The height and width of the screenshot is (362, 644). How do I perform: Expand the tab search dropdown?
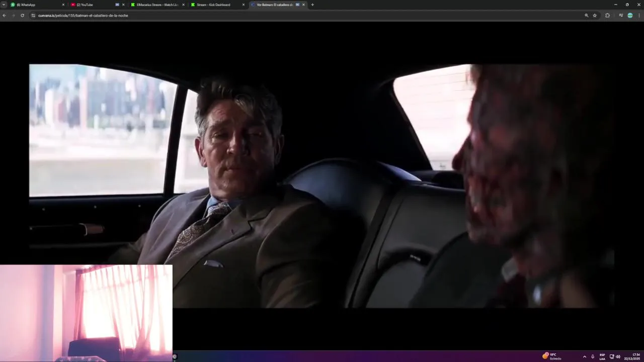(x=4, y=5)
